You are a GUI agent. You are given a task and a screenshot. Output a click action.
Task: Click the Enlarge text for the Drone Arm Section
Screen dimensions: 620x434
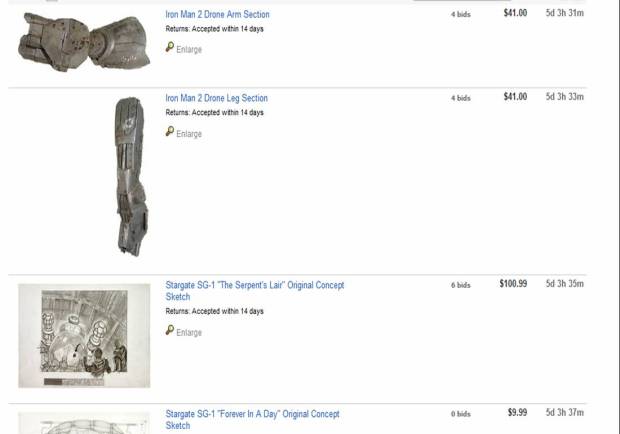tap(189, 49)
